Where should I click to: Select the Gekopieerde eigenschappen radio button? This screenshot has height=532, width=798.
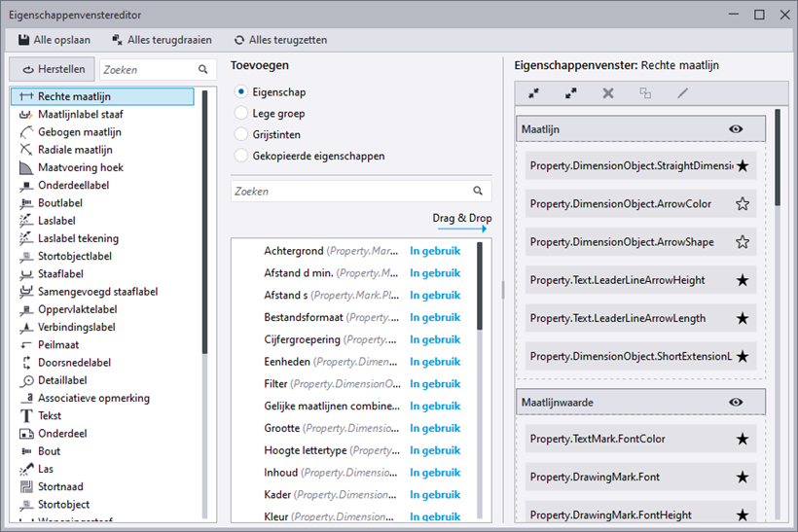click(x=242, y=156)
